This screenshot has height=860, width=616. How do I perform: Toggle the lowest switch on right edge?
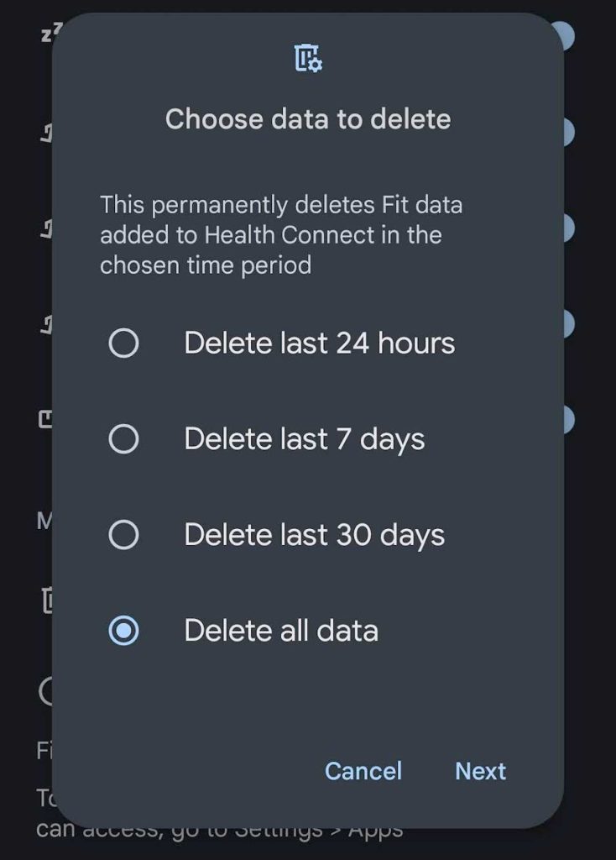point(567,420)
